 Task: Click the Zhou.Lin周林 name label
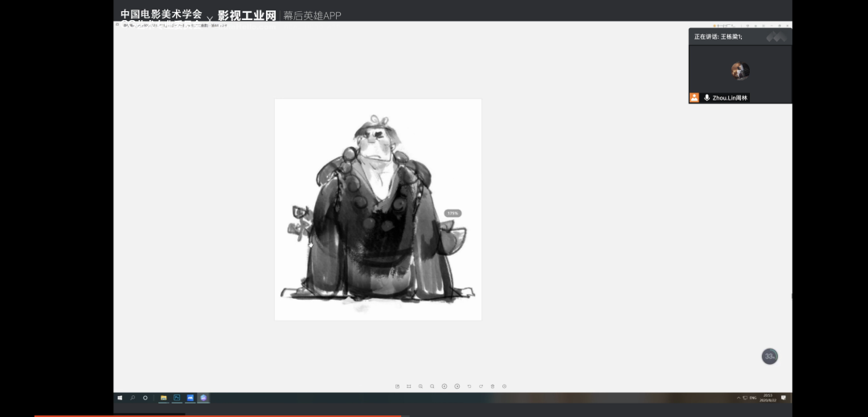pos(730,98)
